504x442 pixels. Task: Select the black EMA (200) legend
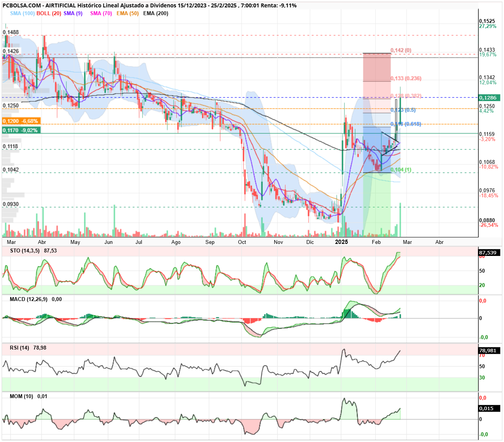(x=156, y=13)
